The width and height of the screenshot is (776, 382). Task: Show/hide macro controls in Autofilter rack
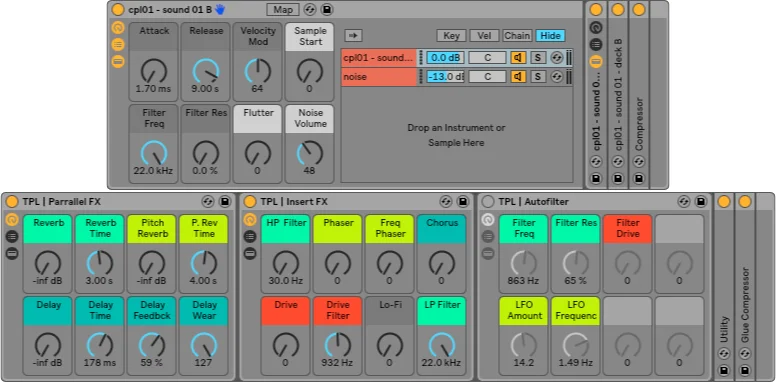(x=488, y=219)
